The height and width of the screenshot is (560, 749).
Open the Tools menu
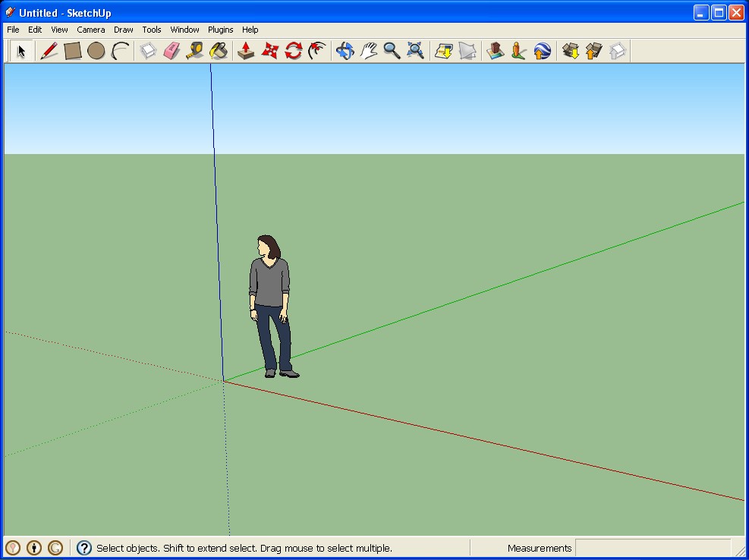[151, 30]
